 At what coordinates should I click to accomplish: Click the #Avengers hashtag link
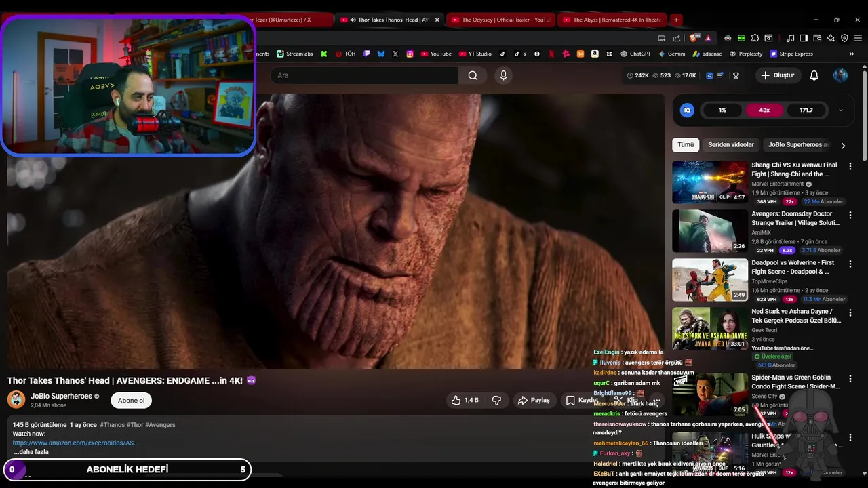(x=160, y=425)
